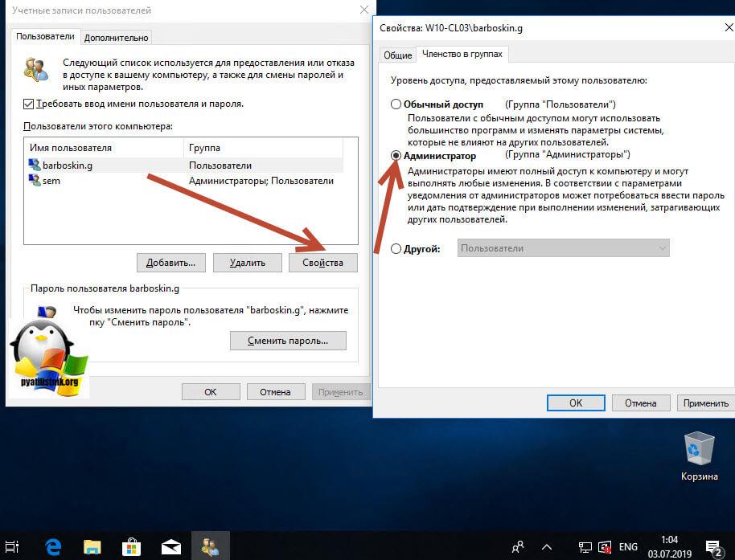
Task: Open the Пользователи group dropdown
Action: click(564, 248)
